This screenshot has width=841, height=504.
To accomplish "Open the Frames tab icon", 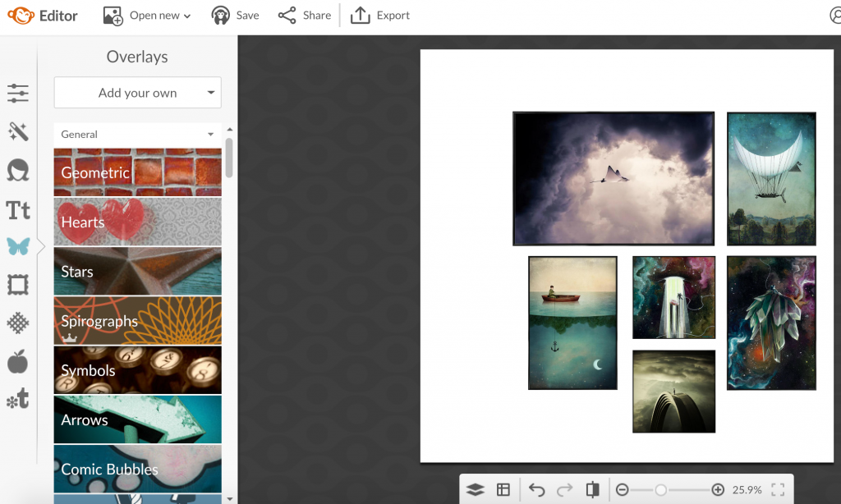I will [18, 285].
